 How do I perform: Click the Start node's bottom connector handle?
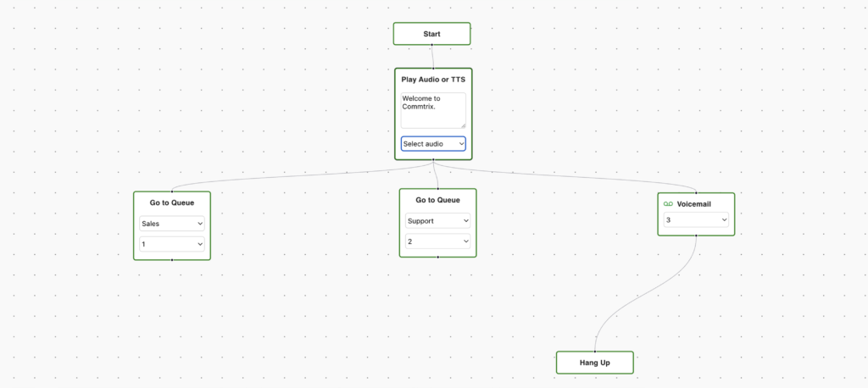[x=431, y=46]
